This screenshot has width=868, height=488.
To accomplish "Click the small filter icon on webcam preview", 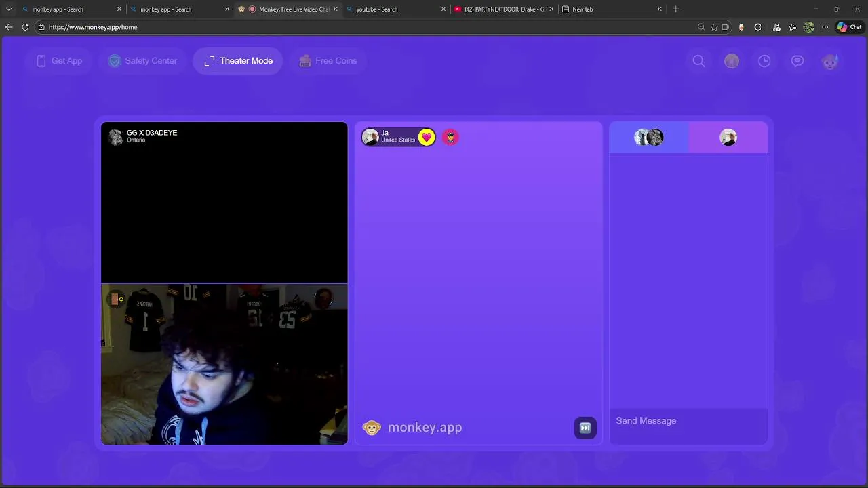I will tap(117, 299).
